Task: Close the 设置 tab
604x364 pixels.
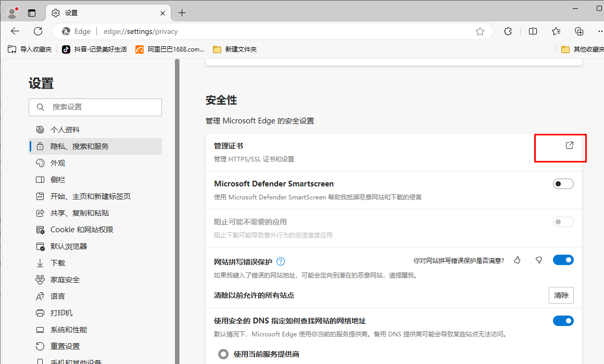Action: pos(162,13)
